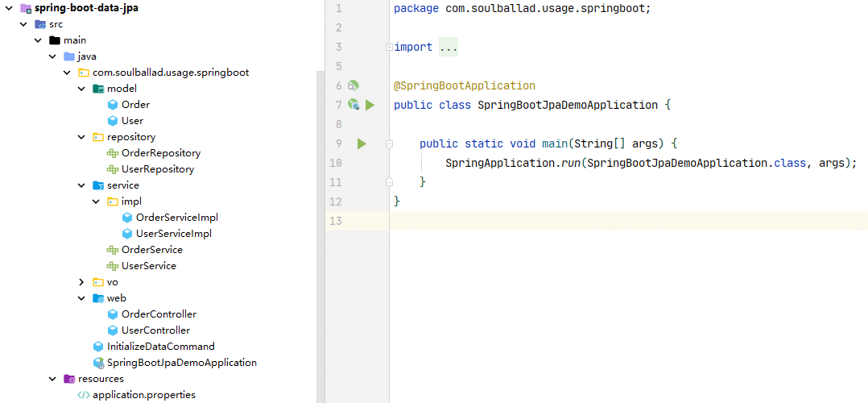
Task: Expand the collapsed vo package
Action: pyautogui.click(x=81, y=282)
